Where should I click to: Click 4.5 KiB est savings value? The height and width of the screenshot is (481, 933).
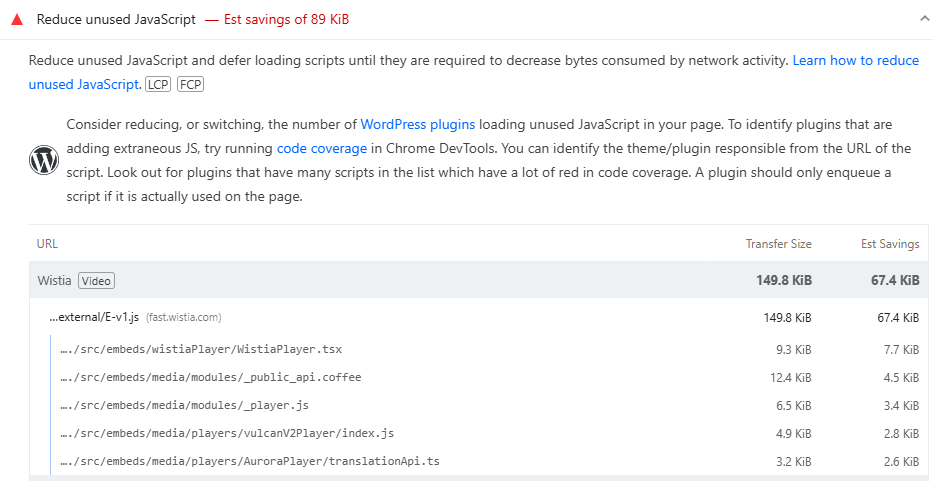coord(901,377)
